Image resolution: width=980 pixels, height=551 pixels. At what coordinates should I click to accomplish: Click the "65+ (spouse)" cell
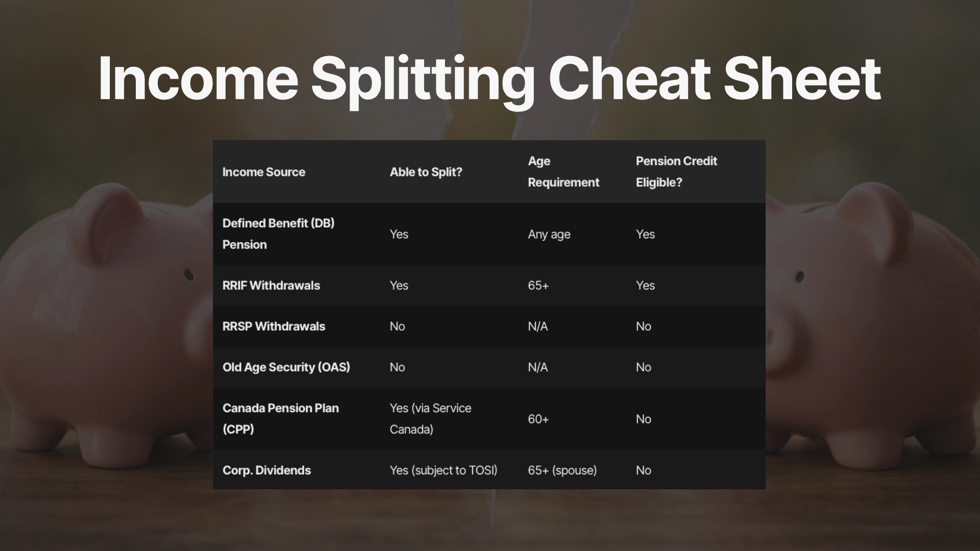562,470
